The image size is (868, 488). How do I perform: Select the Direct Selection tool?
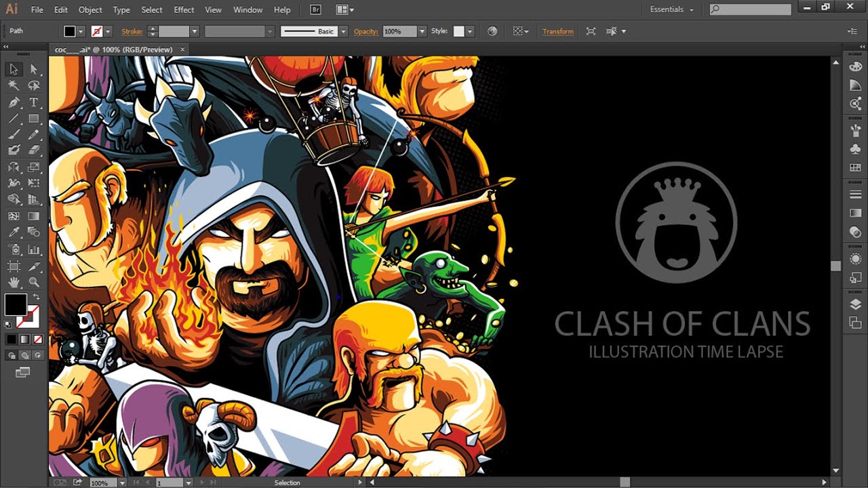[x=34, y=69]
